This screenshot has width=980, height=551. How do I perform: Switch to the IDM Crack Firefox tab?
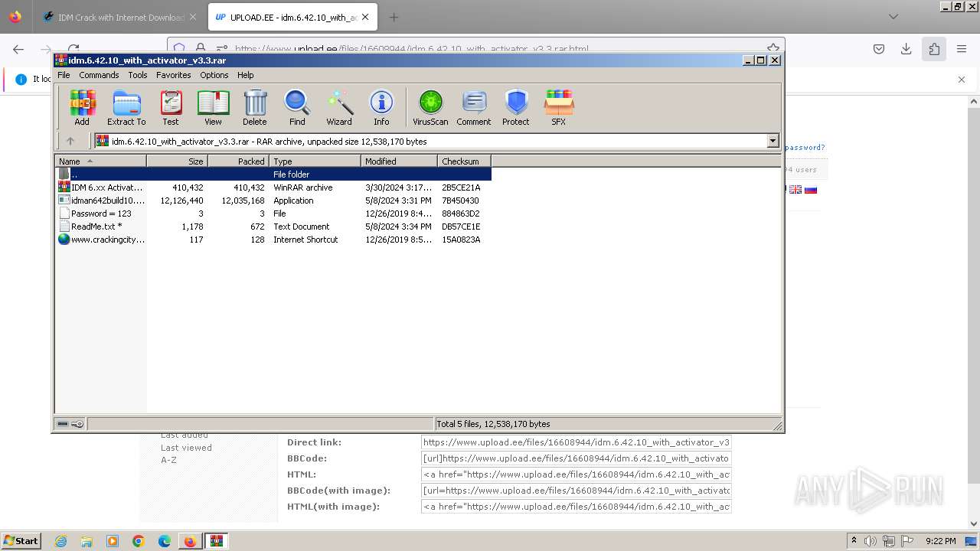119,17
